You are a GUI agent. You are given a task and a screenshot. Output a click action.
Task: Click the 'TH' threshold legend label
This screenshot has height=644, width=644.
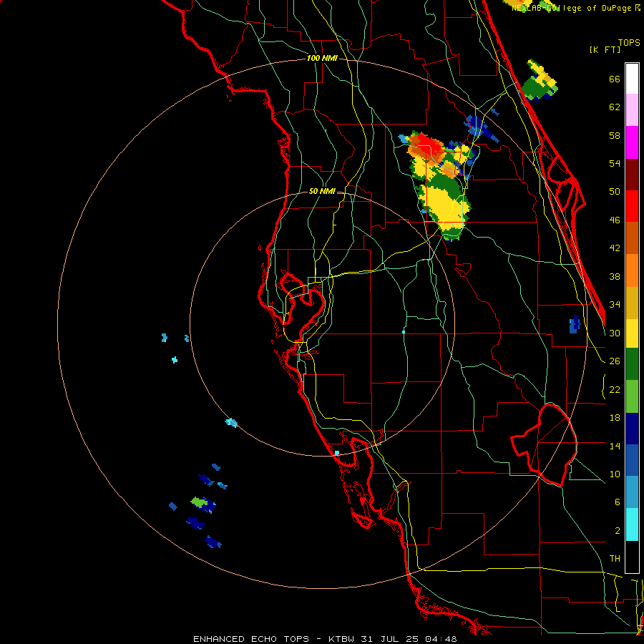pyautogui.click(x=615, y=559)
